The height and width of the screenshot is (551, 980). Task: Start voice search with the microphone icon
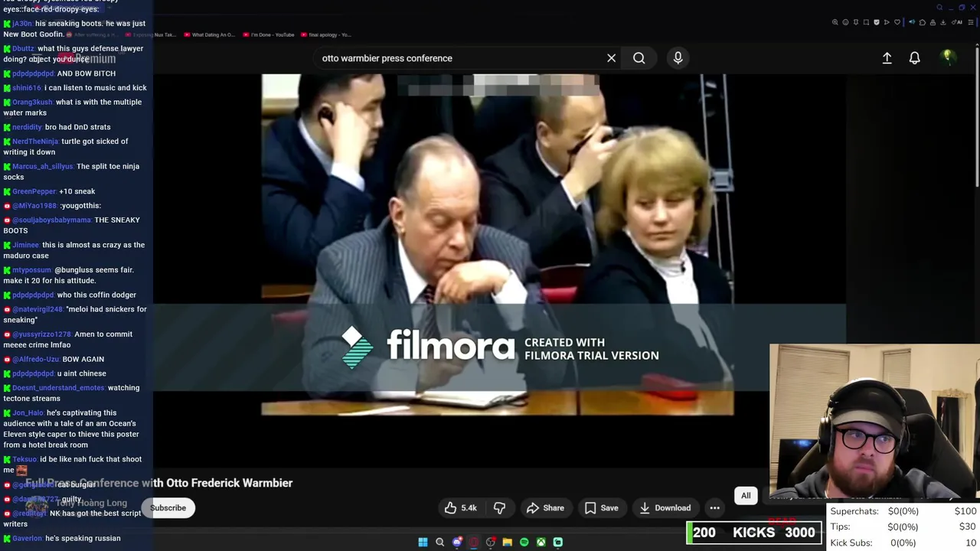click(678, 58)
